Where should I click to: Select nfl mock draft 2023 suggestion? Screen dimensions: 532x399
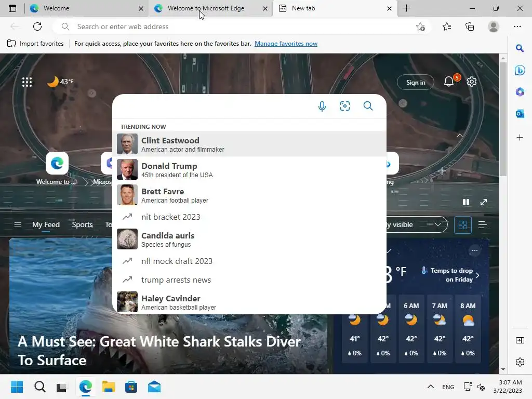(x=249, y=261)
